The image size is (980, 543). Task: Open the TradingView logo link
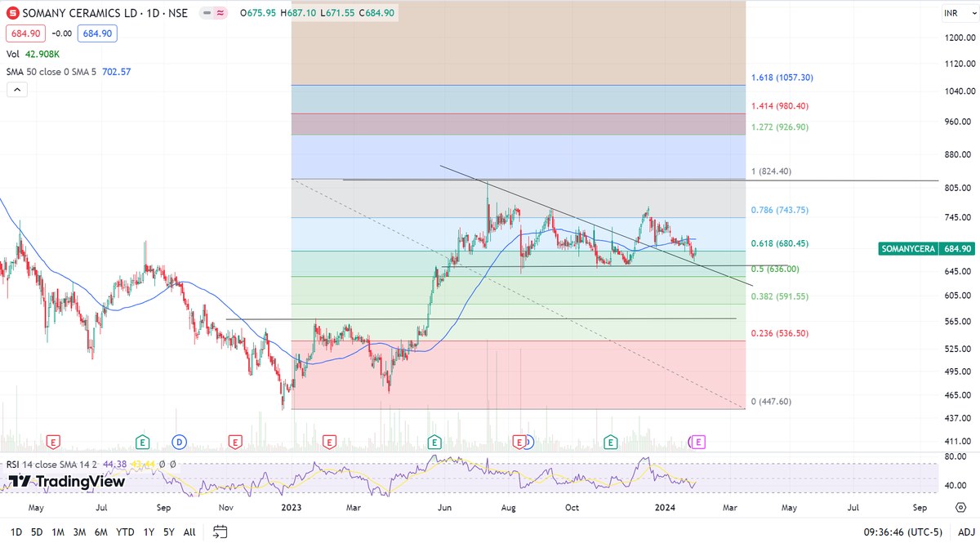[x=67, y=482]
